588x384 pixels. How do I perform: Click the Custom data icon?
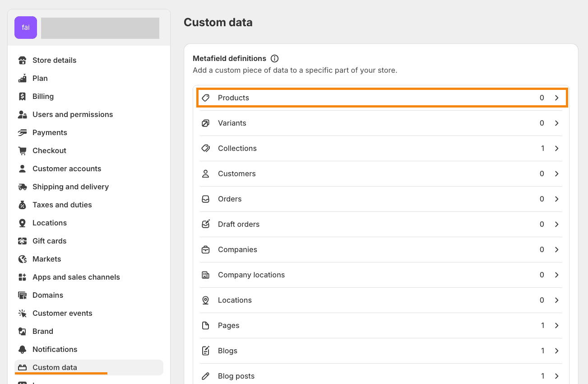(x=22, y=367)
